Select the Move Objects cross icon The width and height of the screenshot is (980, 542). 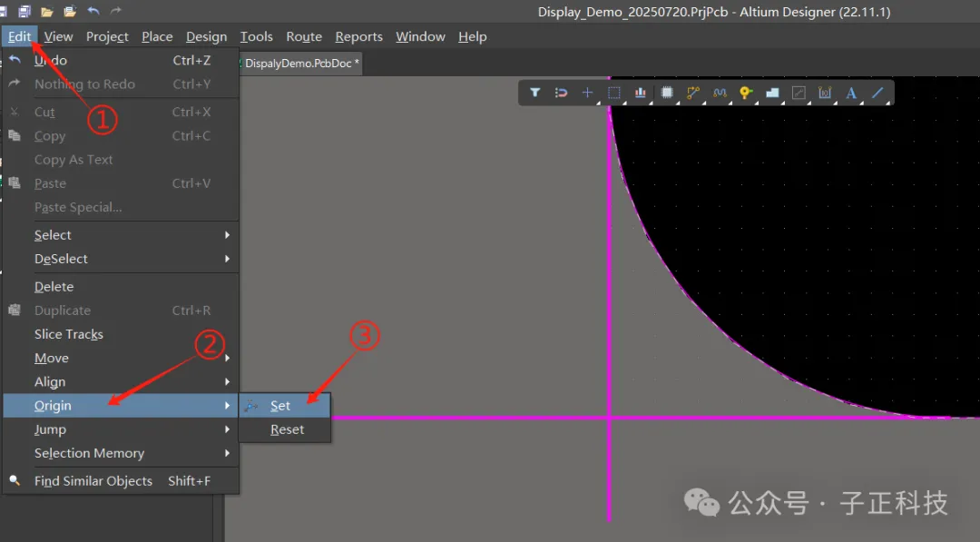[x=587, y=93]
